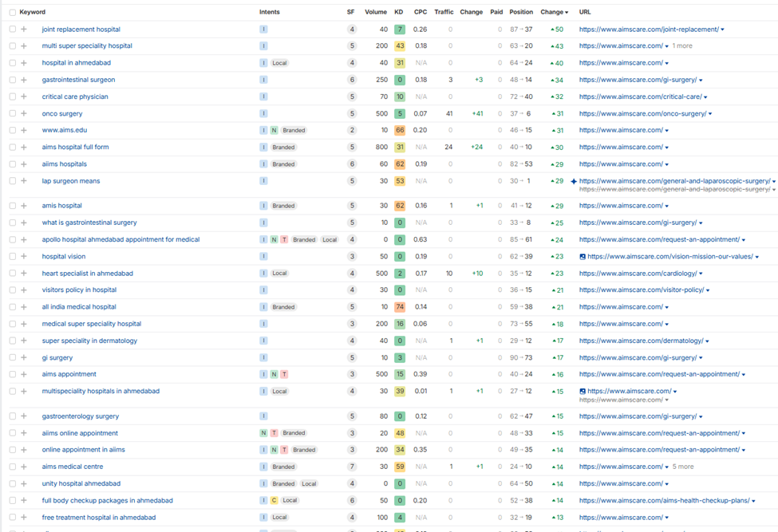This screenshot has width=778, height=532.
Task: Sort by Volume column header
Action: point(376,12)
